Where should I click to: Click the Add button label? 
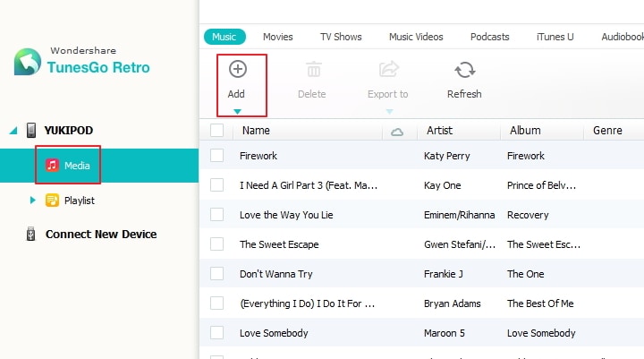tap(236, 94)
